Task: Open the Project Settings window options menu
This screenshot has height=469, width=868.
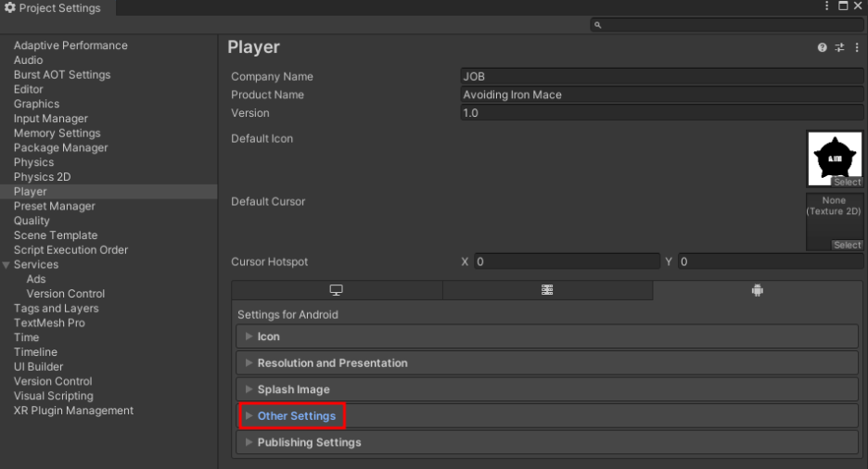Action: coord(827,6)
